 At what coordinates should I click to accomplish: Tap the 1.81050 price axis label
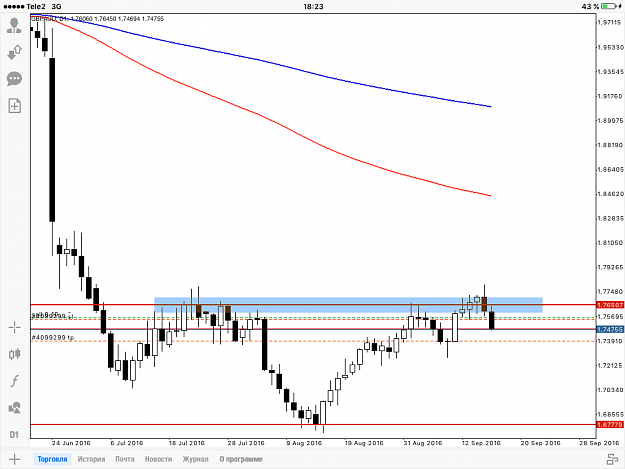pos(610,243)
